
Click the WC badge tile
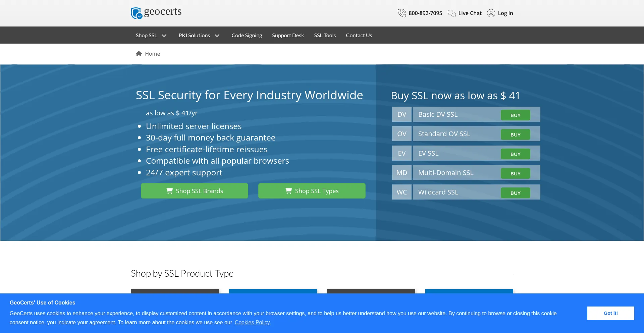click(x=402, y=192)
